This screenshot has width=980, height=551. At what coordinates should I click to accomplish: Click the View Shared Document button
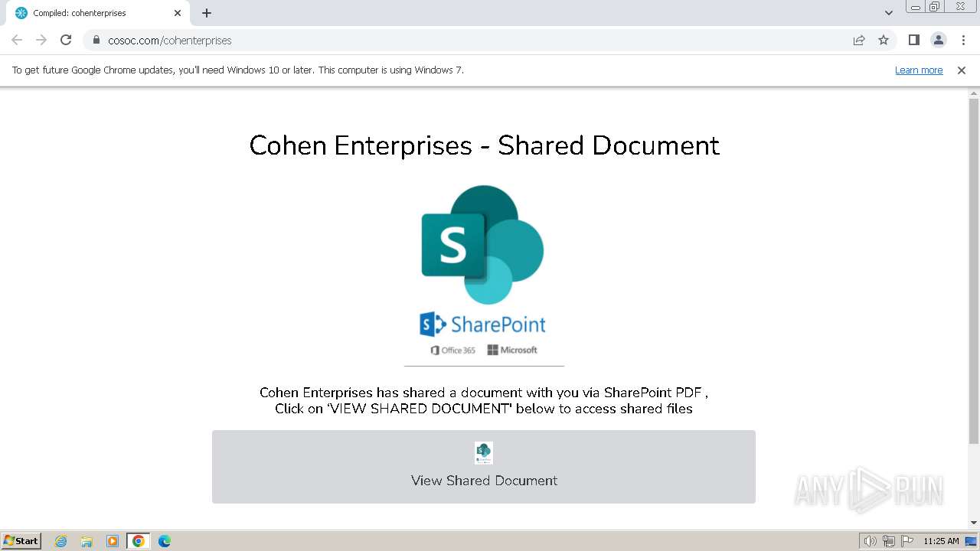[x=484, y=467]
